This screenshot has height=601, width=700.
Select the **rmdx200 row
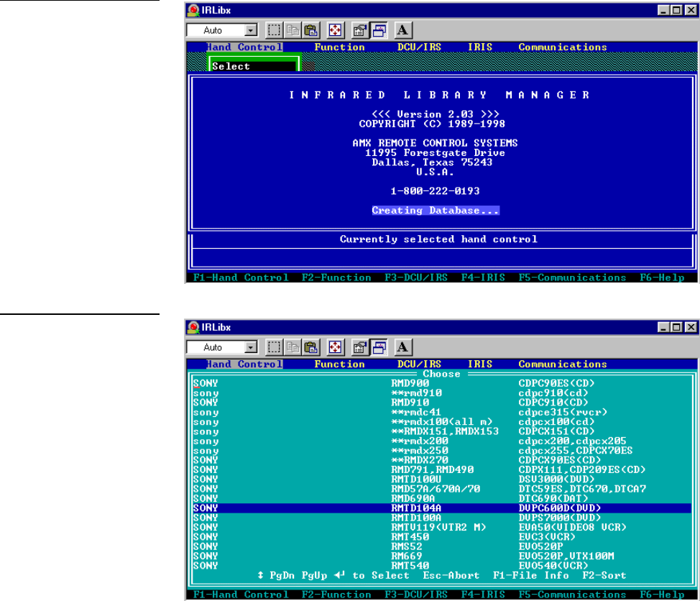coord(441,441)
